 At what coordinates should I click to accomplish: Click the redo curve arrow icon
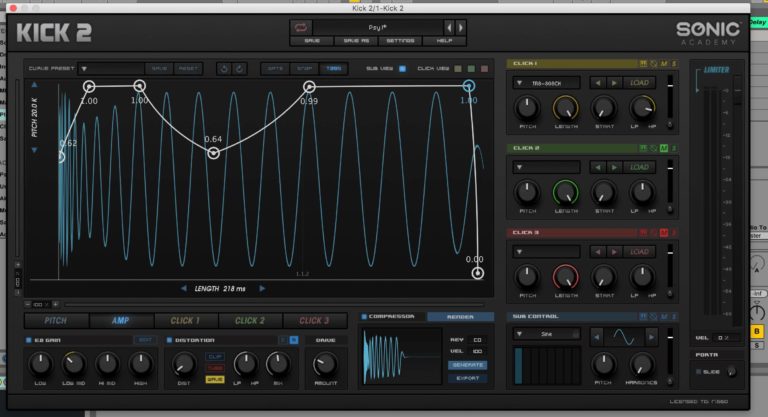[240, 68]
